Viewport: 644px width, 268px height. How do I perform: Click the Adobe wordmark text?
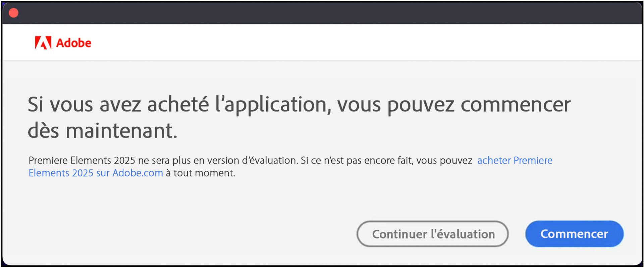click(73, 43)
